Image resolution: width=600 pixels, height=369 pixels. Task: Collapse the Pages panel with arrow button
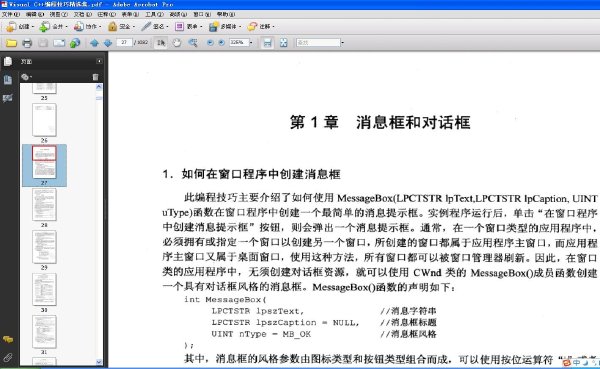click(x=99, y=61)
